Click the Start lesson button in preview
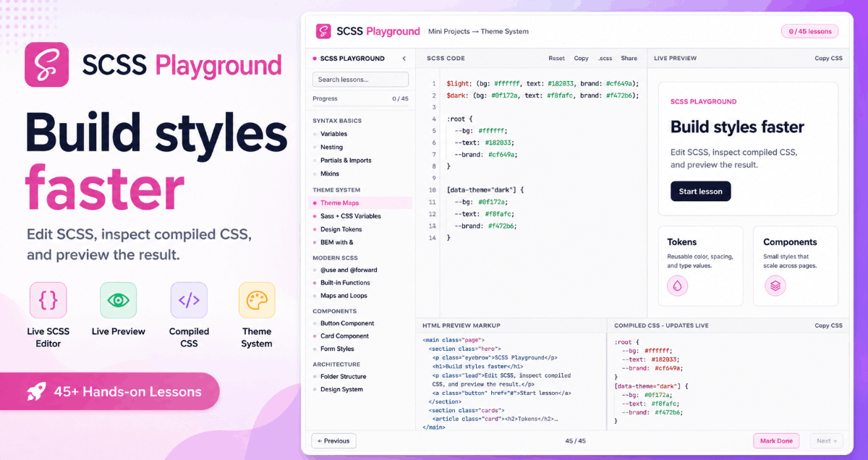868x460 pixels. [700, 192]
